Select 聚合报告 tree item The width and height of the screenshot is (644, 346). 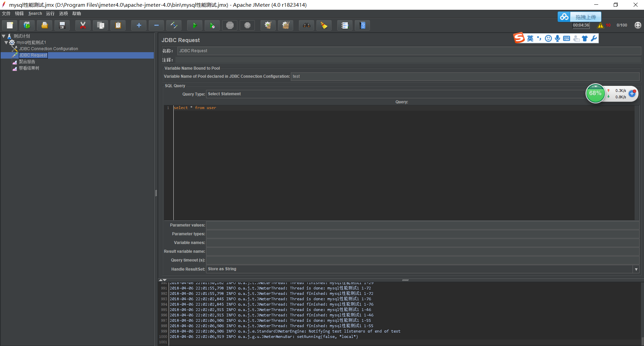coord(27,62)
